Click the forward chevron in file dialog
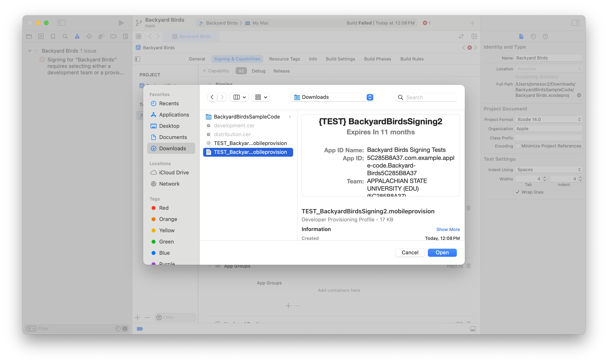Image resolution: width=608 pixels, height=364 pixels. [x=222, y=97]
